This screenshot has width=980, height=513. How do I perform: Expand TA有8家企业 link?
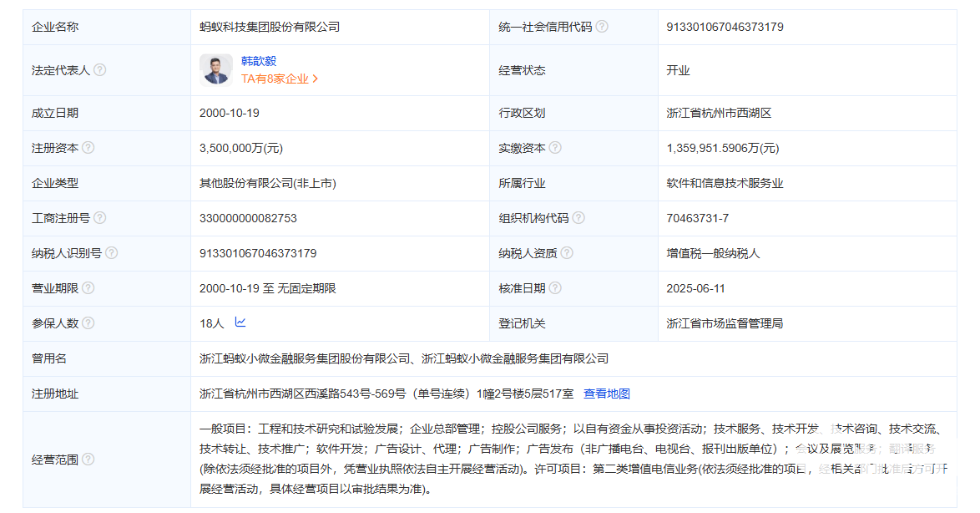[x=280, y=79]
